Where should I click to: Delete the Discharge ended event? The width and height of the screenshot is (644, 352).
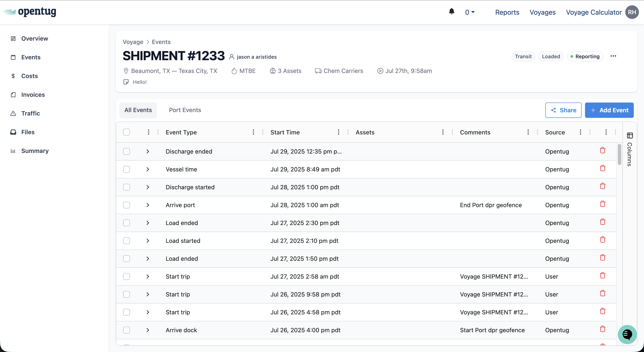(x=602, y=151)
